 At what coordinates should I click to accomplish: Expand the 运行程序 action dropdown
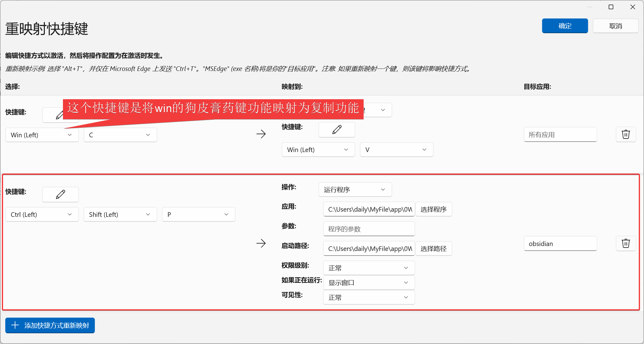coord(355,190)
